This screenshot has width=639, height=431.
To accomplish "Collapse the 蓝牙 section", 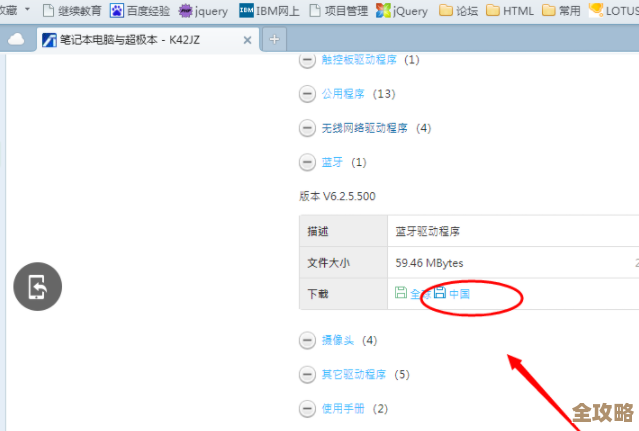I will click(307, 163).
